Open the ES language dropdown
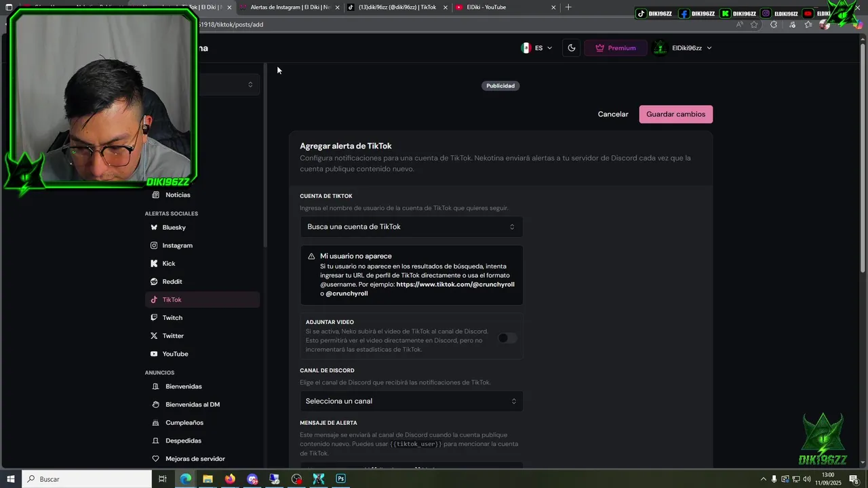Screen dimensions: 868x488 click(x=537, y=48)
